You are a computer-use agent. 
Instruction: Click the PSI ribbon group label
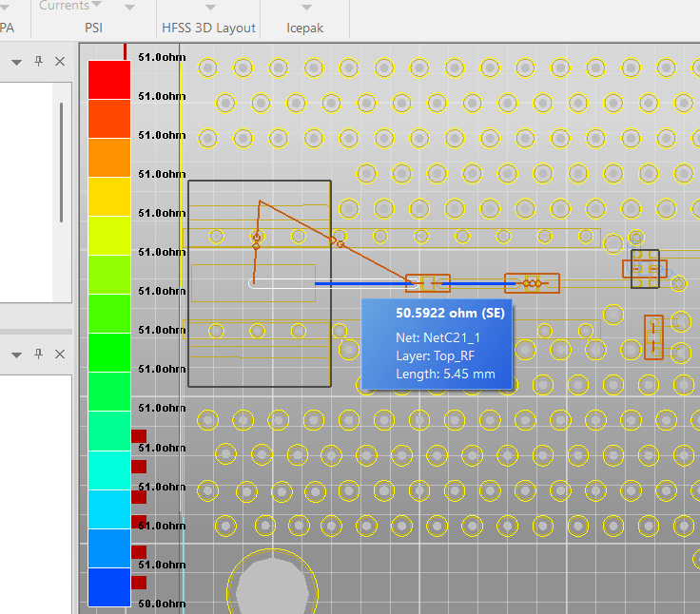[94, 28]
